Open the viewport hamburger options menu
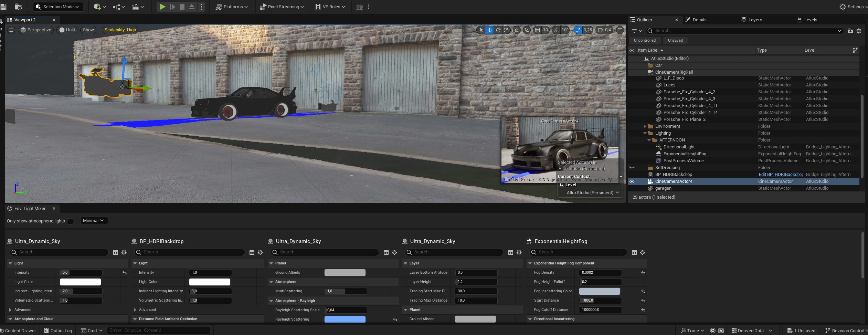 [11, 30]
